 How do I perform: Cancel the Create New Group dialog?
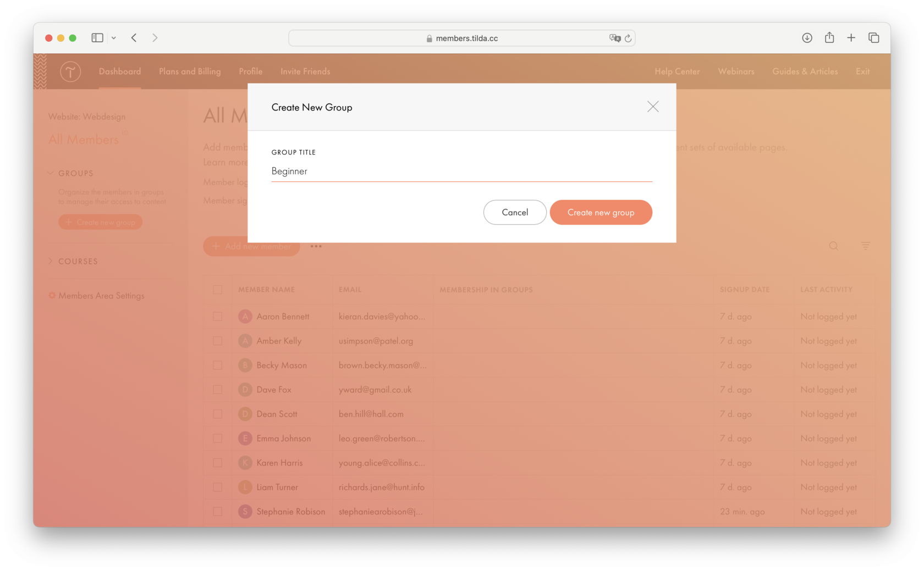[x=515, y=212]
